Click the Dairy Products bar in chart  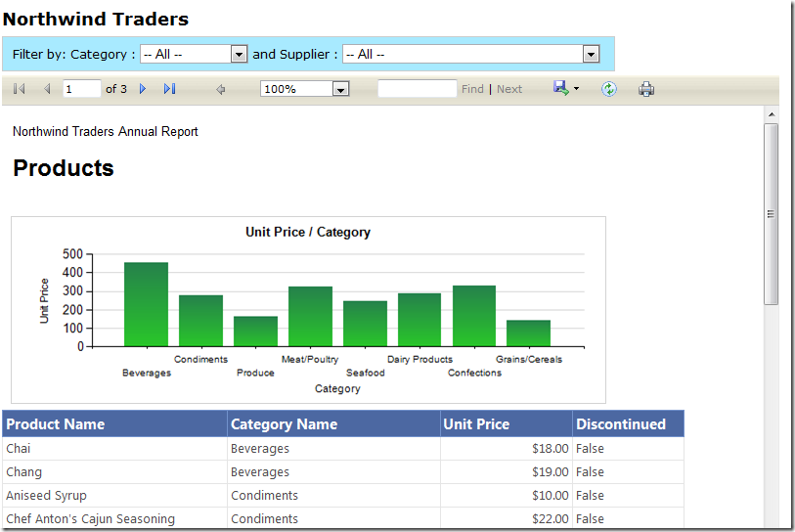click(x=420, y=320)
